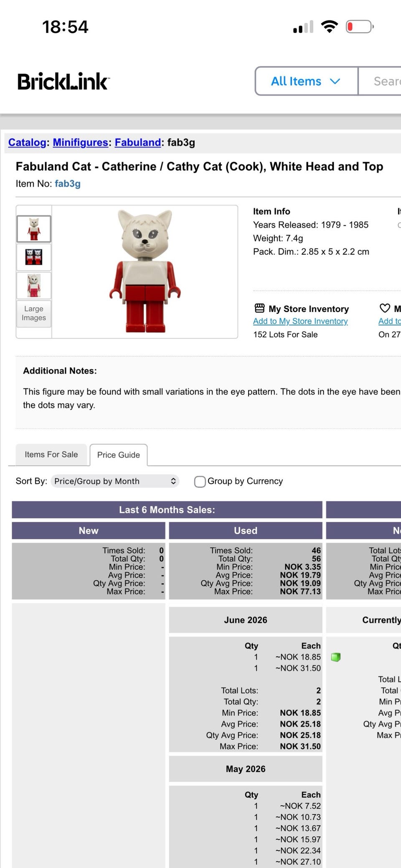
Task: Click the New column header
Action: click(x=89, y=530)
